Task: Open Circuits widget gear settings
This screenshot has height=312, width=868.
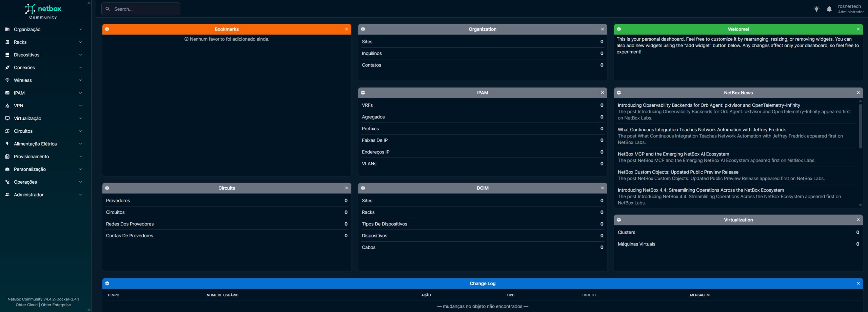Action: pos(107,188)
